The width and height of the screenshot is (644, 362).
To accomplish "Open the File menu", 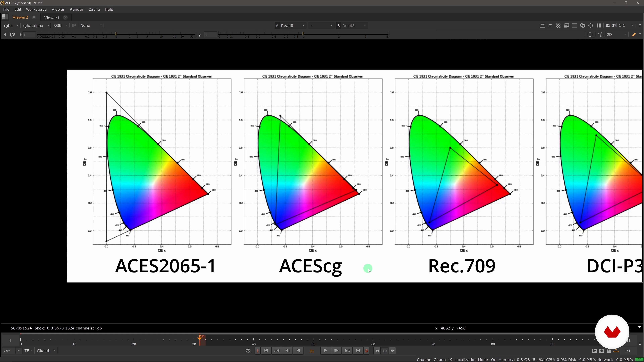I will [6, 10].
